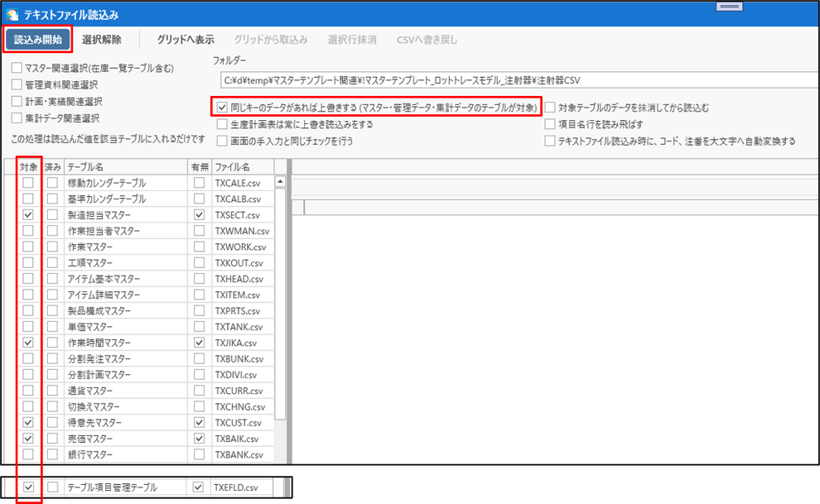
Task: Click グリッドから取込み toolbar item
Action: point(270,40)
